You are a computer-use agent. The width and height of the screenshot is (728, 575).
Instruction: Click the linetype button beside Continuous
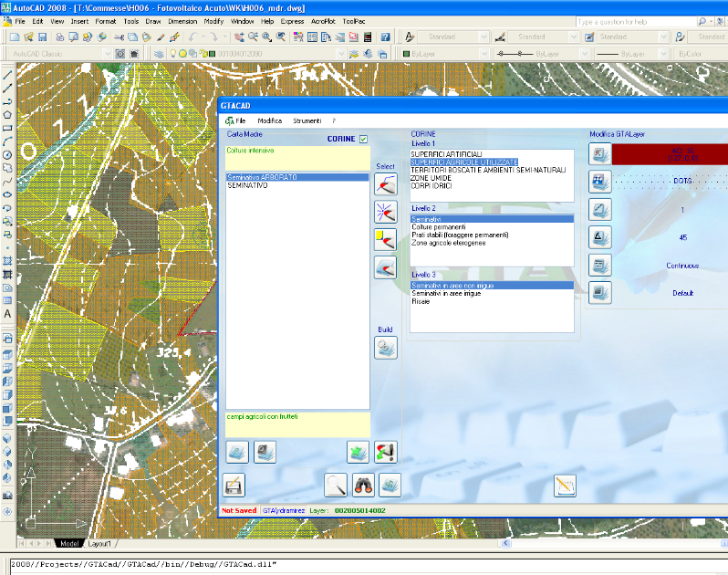pyautogui.click(x=600, y=266)
